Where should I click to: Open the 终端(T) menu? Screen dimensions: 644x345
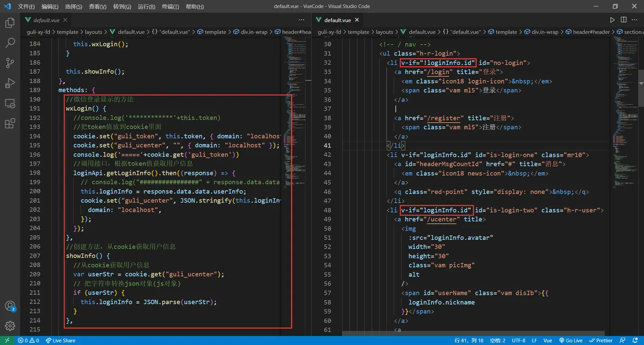pyautogui.click(x=171, y=6)
